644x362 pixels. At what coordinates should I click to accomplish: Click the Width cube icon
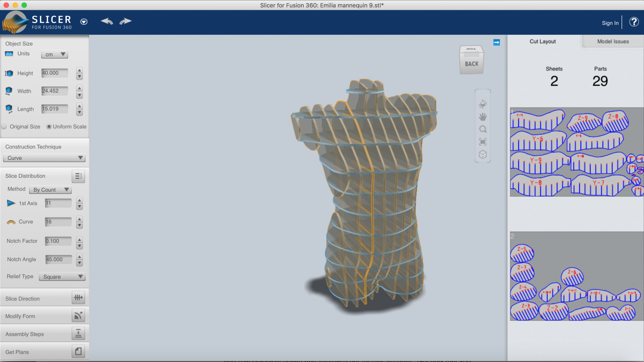click(x=9, y=91)
